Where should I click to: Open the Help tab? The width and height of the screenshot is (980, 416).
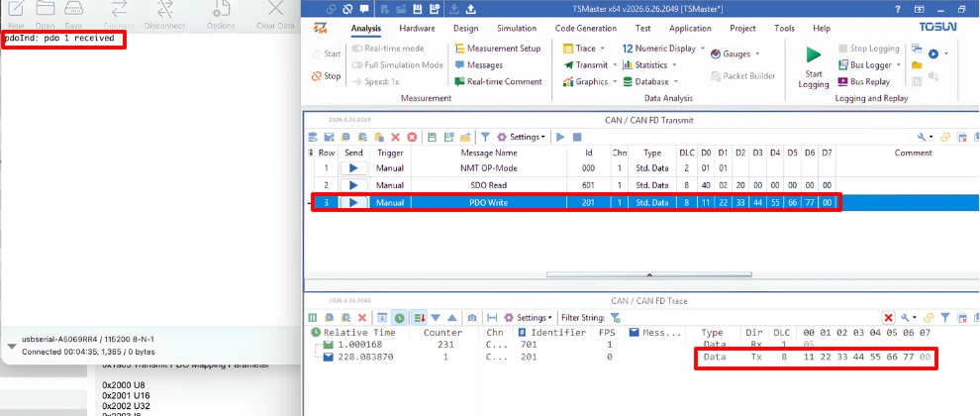(822, 28)
